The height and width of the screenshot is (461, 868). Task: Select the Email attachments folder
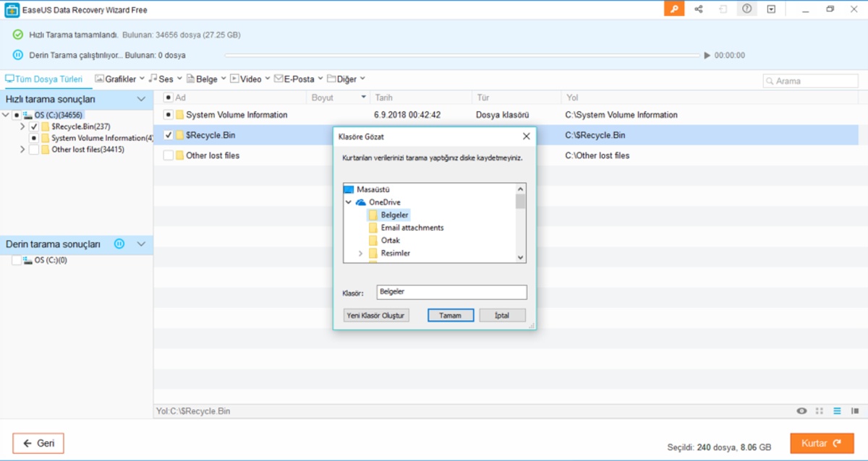[x=412, y=228]
